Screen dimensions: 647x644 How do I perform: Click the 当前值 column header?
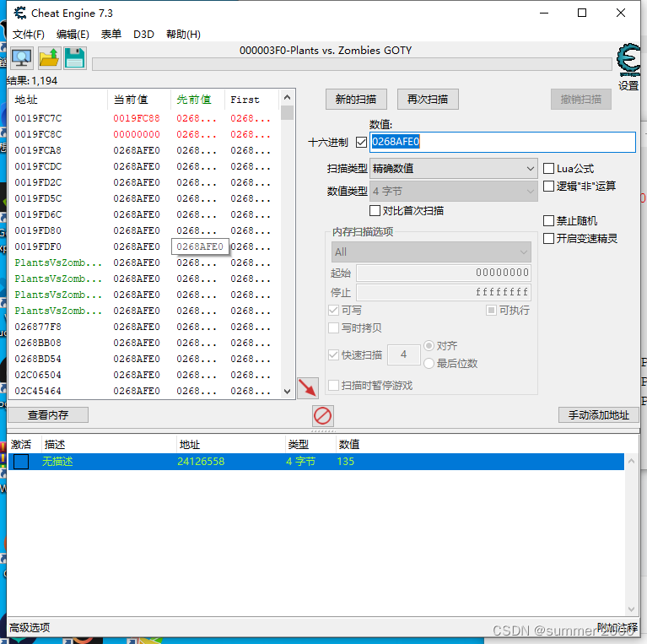(x=139, y=100)
